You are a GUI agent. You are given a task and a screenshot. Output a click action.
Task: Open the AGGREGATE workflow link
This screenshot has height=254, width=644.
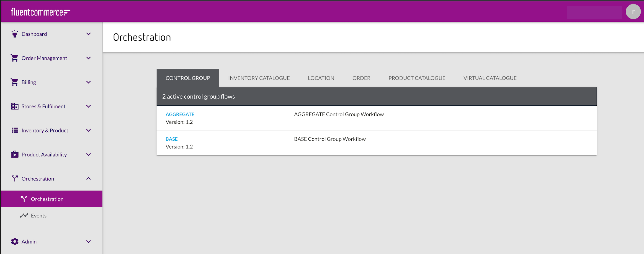tap(180, 114)
